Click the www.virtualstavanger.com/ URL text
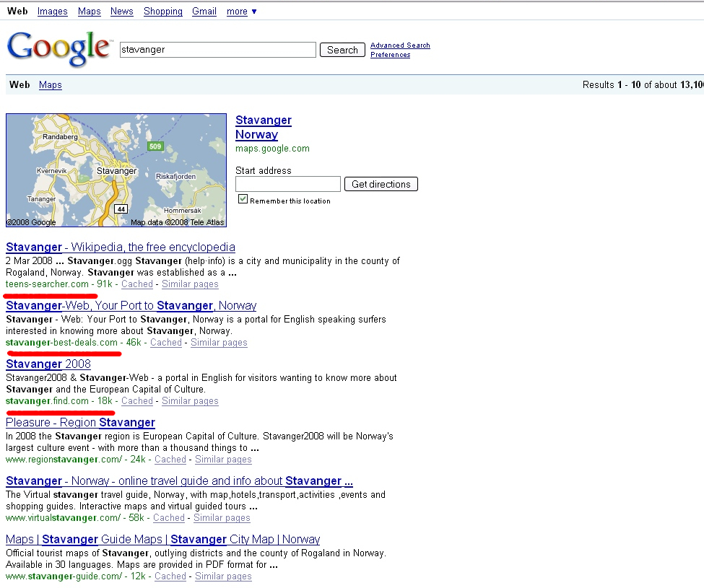Screen dimensions: 704x588 tap(63, 517)
